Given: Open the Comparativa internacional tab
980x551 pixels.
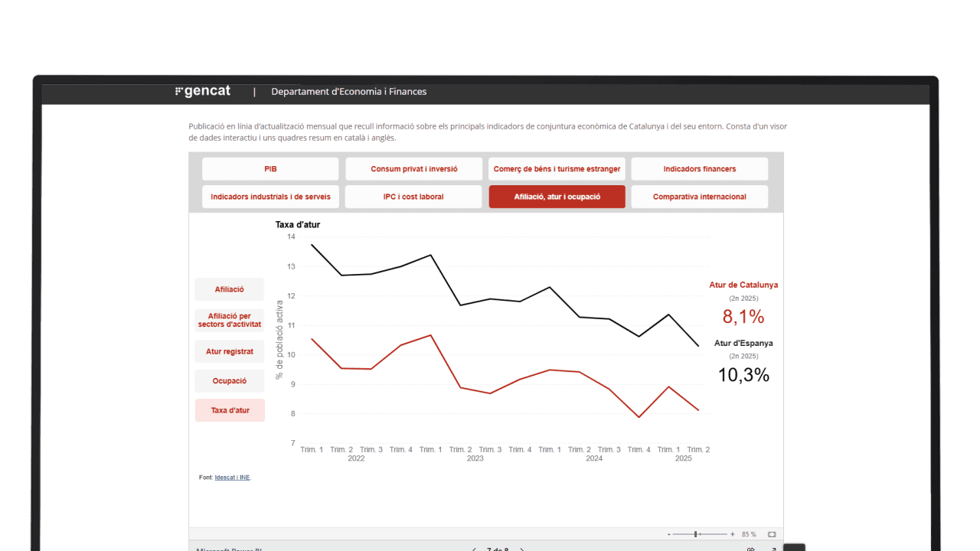Looking at the screenshot, I should click(699, 197).
